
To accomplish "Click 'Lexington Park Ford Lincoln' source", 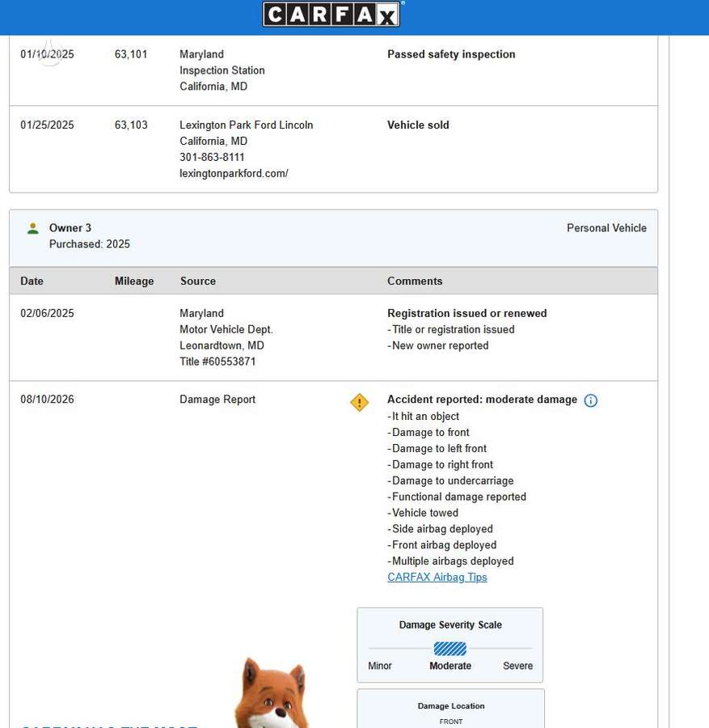I will (247, 125).
